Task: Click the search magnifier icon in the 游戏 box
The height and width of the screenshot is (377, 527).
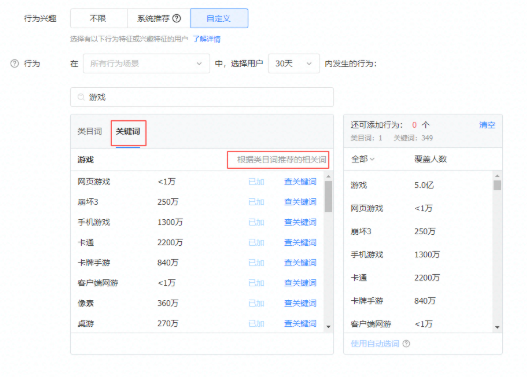Action: 81,97
